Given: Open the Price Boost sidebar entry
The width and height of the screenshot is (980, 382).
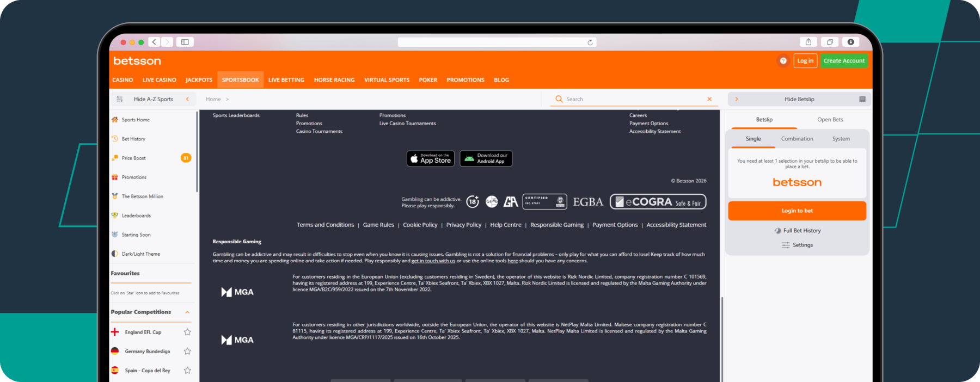Looking at the screenshot, I should click(133, 158).
